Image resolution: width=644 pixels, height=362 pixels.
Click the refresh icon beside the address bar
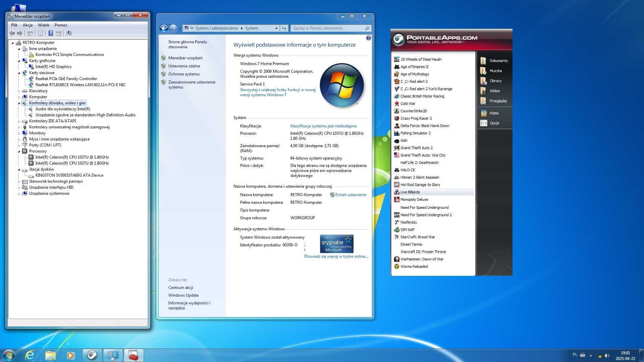click(284, 28)
